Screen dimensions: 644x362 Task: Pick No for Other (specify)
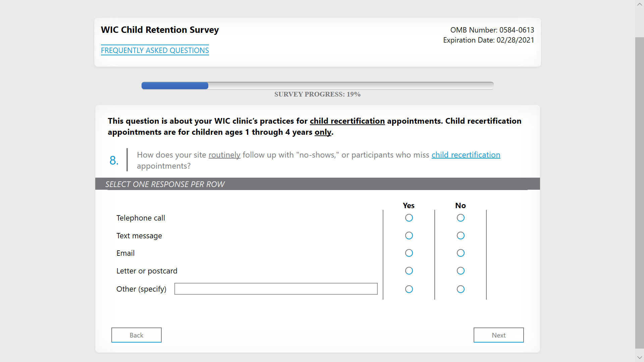coord(461,289)
